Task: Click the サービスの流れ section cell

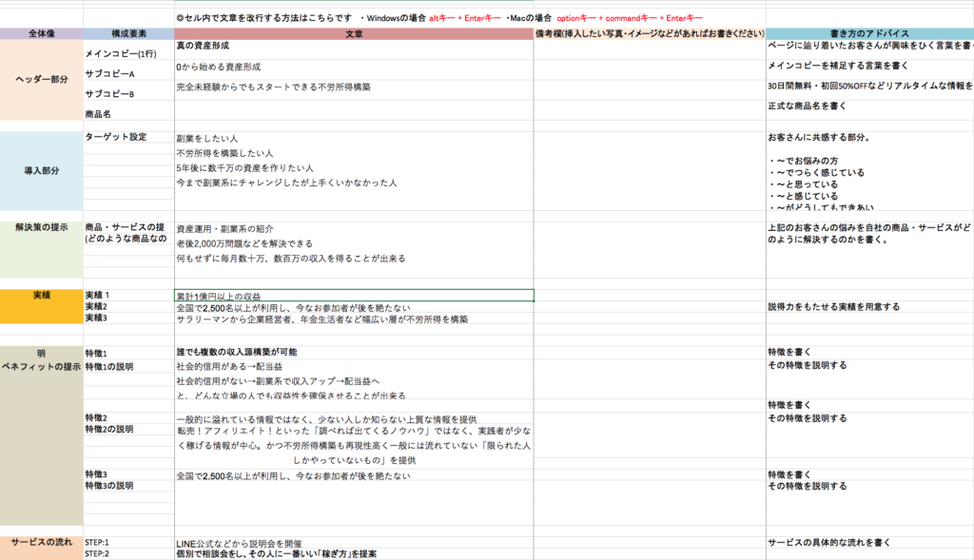Action: point(41,542)
